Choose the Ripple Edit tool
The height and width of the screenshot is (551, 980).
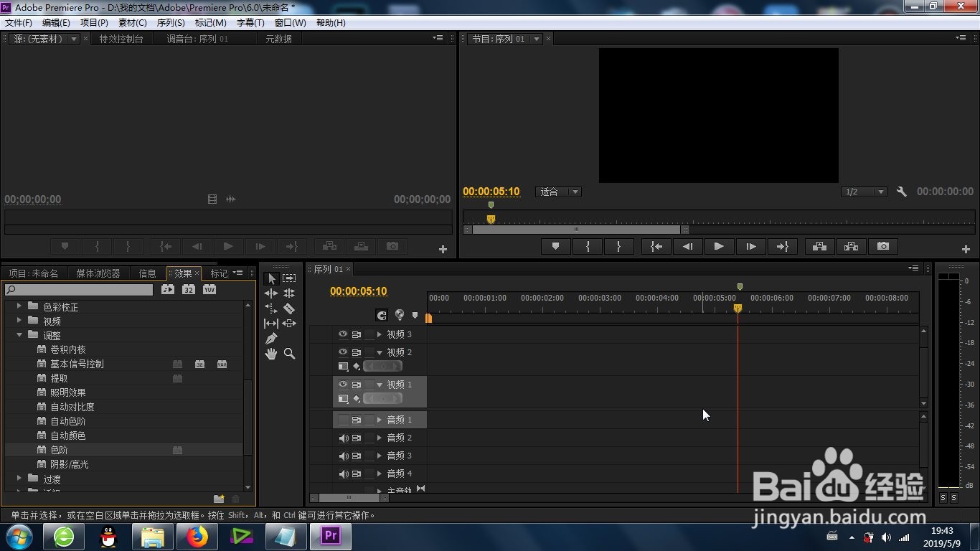[271, 293]
